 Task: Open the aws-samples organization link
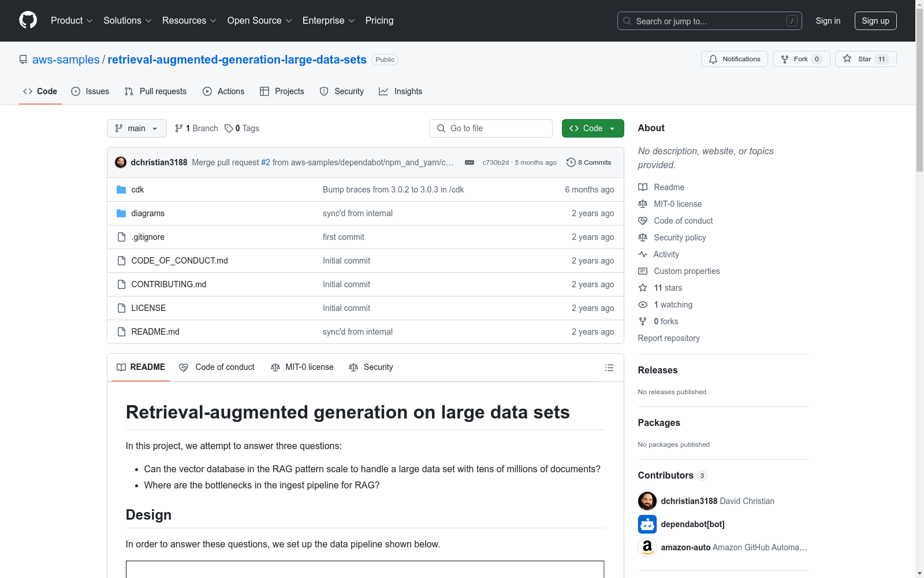pyautogui.click(x=66, y=60)
